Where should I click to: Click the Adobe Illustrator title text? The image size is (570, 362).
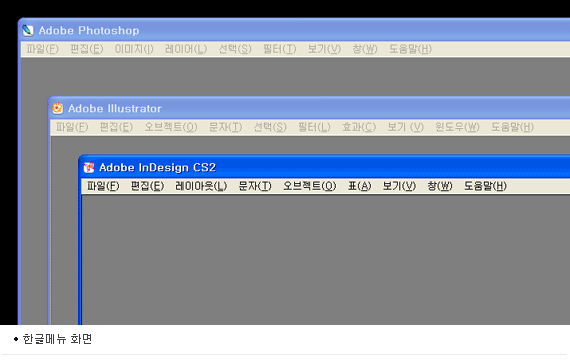pos(115,109)
